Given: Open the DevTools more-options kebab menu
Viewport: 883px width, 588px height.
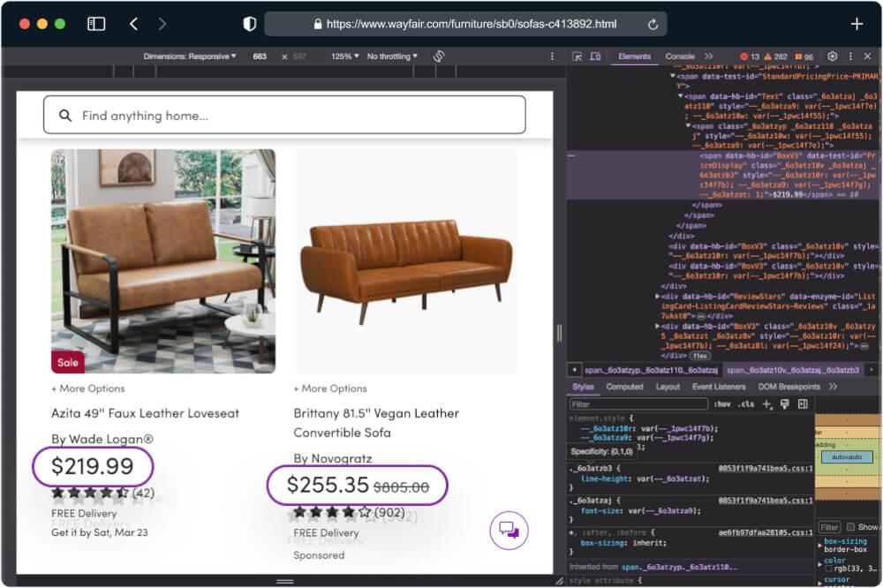Looking at the screenshot, I should [x=849, y=56].
